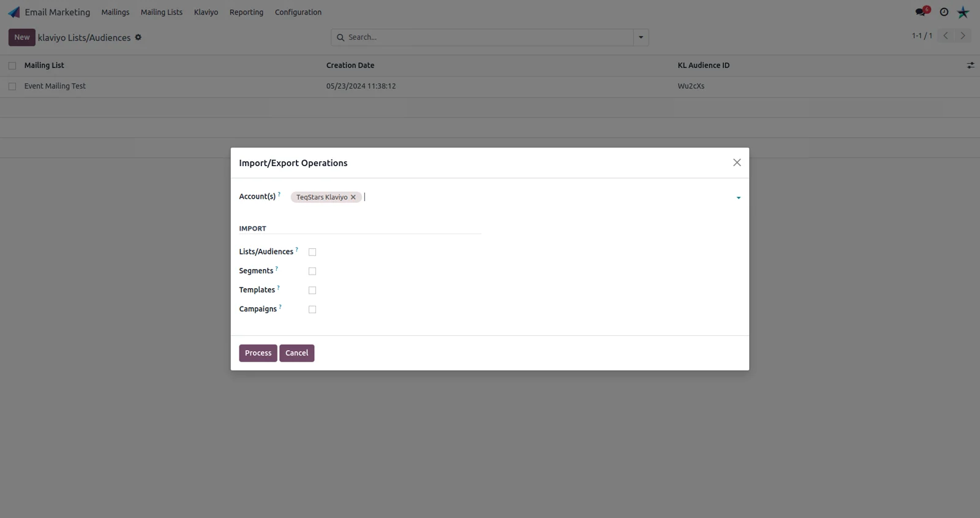Go to next page arrow
980x518 pixels.
963,36
